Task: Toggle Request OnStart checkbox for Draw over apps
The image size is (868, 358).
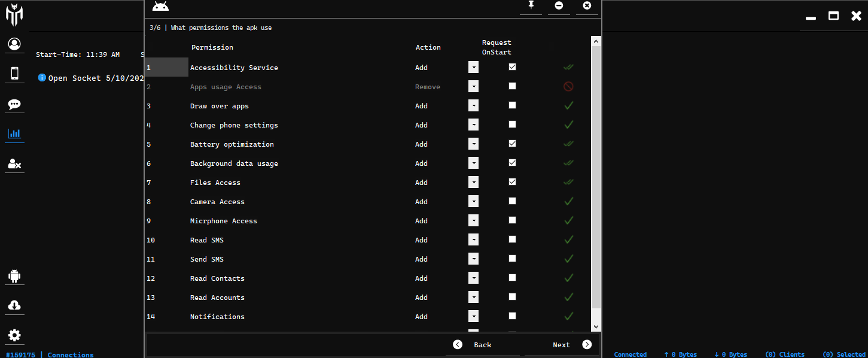Action: [x=512, y=105]
